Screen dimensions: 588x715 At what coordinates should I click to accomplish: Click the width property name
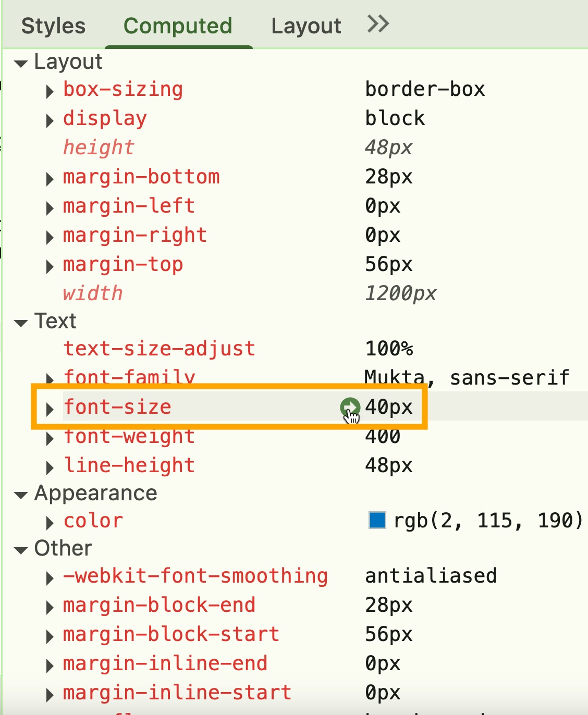pyautogui.click(x=93, y=293)
